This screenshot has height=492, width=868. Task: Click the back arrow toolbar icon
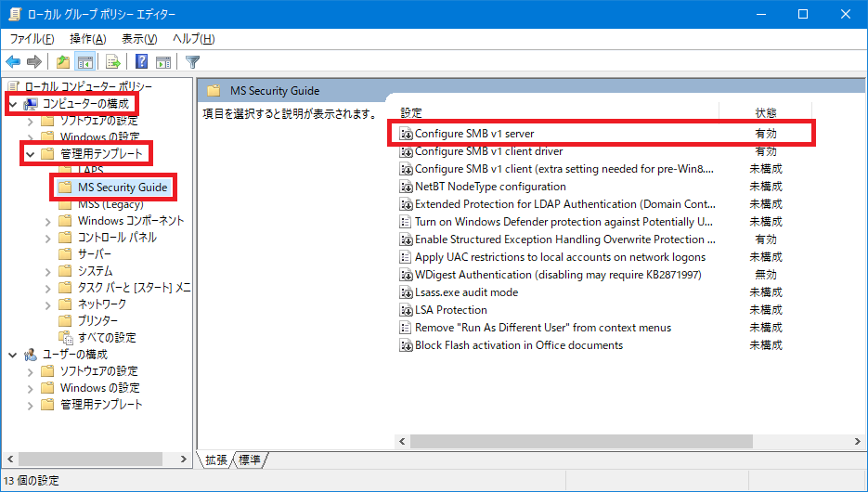(x=13, y=62)
